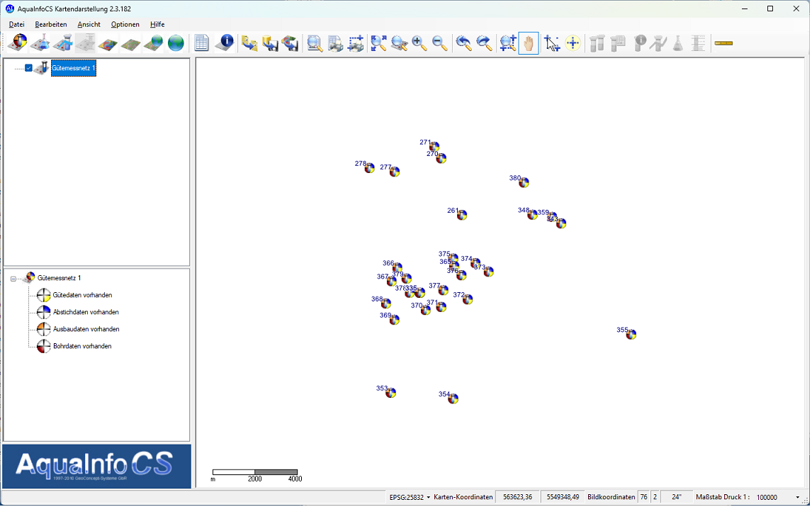
Task: Go to next zoom view arrow
Action: tap(484, 43)
